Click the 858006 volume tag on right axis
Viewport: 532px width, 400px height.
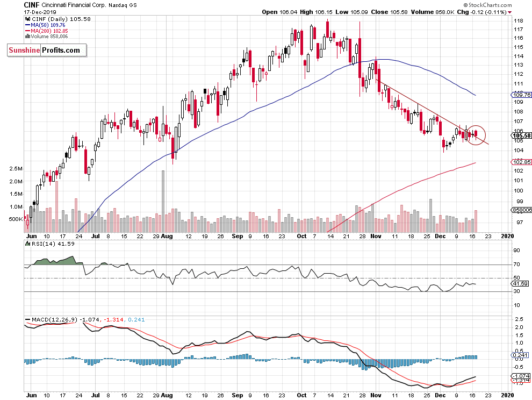(521, 210)
